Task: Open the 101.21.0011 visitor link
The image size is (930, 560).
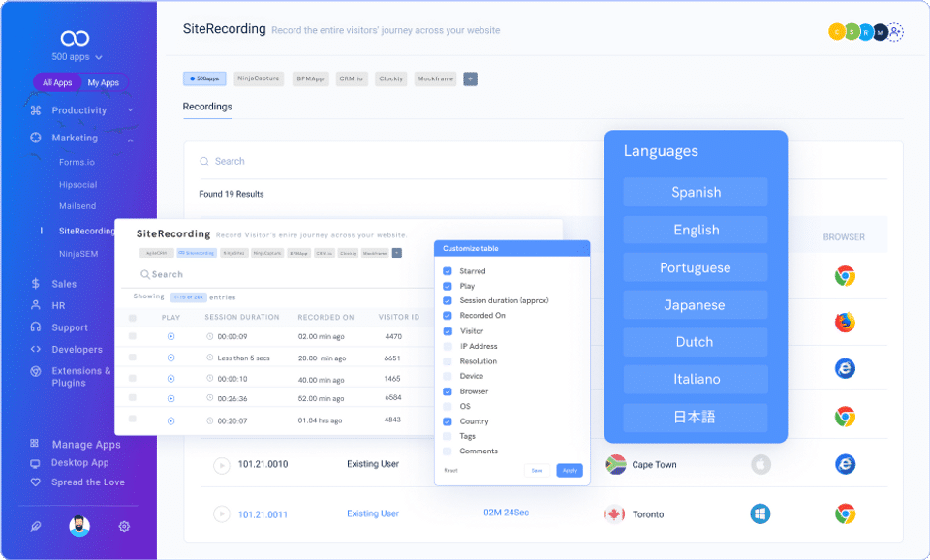Action: [263, 514]
